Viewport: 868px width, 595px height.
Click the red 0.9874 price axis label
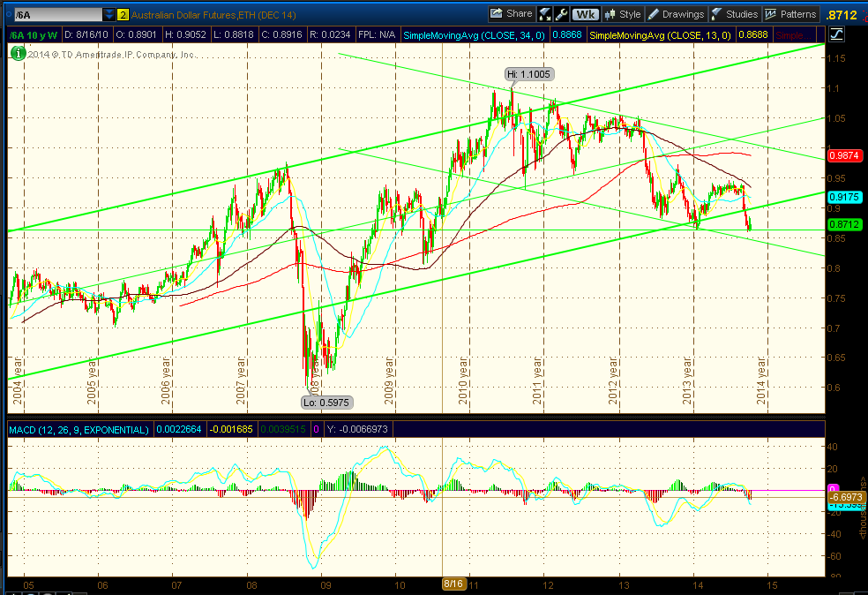point(844,155)
